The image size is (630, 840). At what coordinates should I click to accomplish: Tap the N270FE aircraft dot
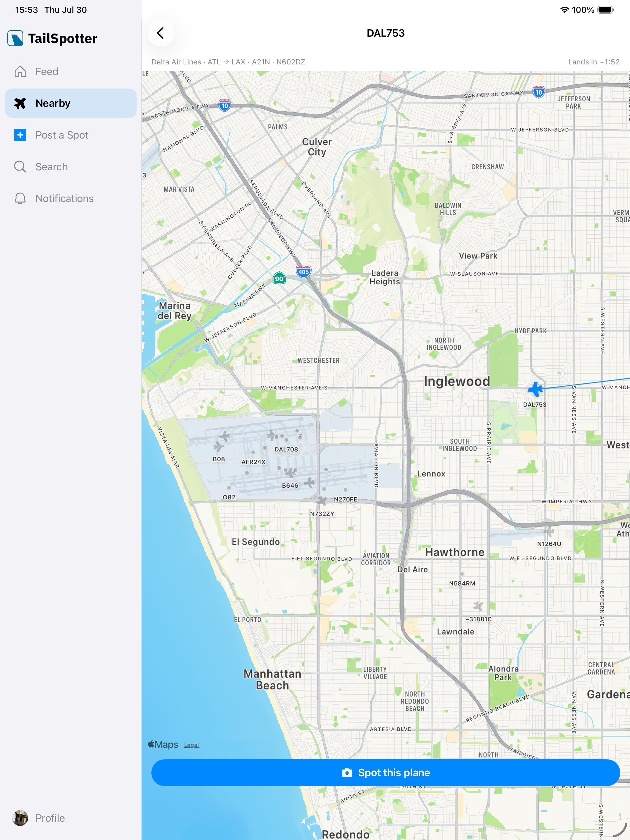(x=345, y=490)
